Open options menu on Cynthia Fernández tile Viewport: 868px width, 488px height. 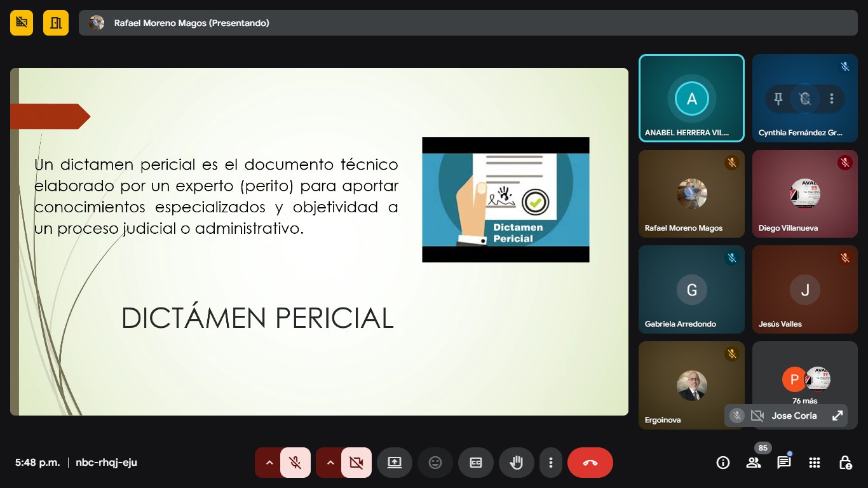[832, 98]
